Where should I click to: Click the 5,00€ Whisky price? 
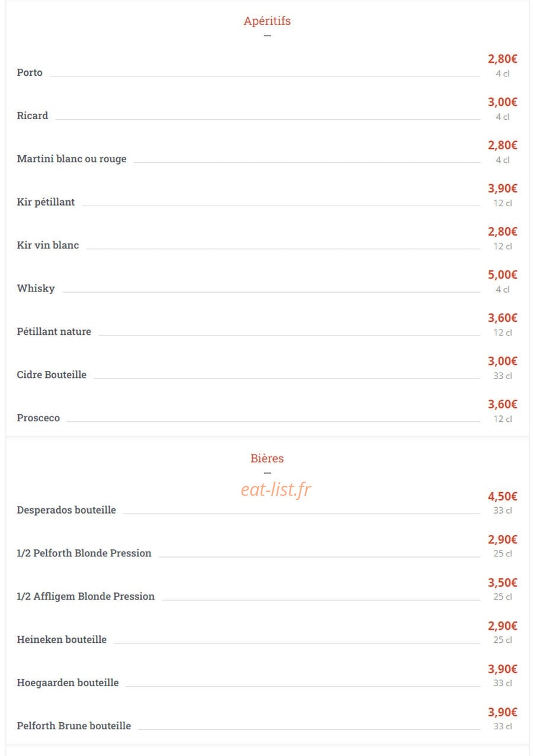click(x=503, y=275)
